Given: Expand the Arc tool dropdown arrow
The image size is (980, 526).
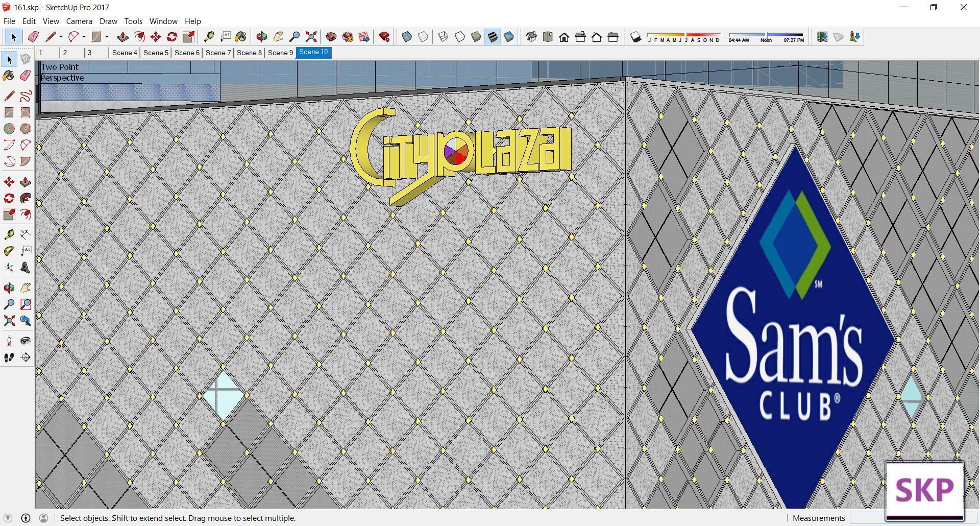Looking at the screenshot, I should point(84,37).
